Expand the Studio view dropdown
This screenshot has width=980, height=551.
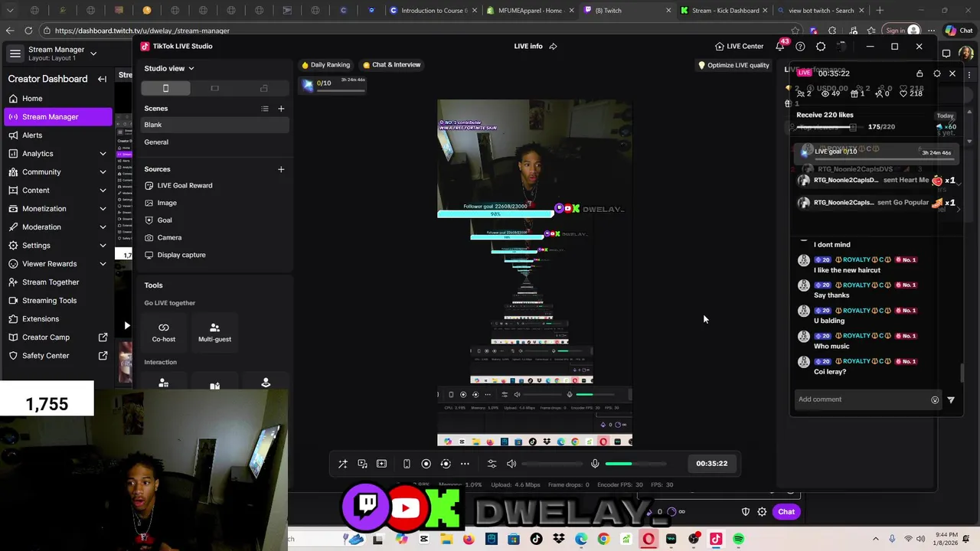[169, 68]
